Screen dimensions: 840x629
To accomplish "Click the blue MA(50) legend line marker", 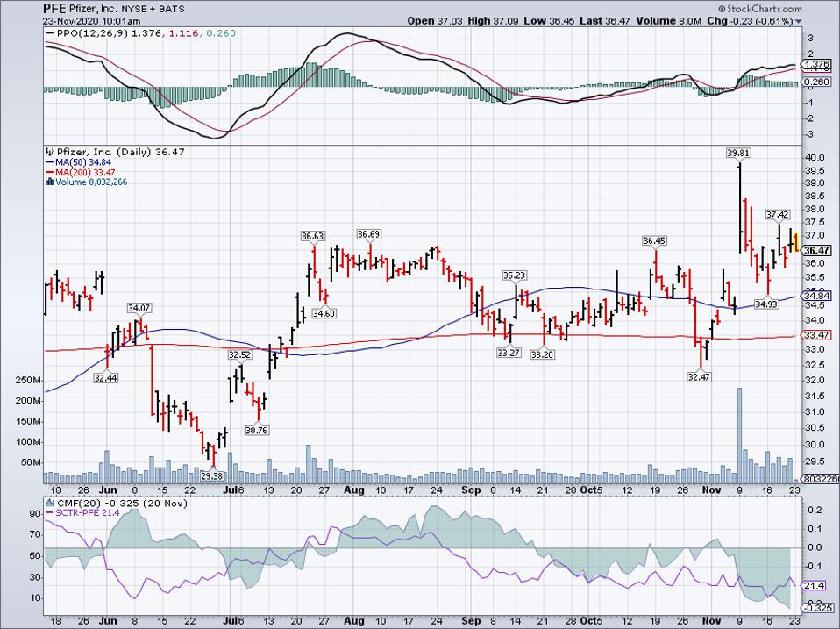I will pos(50,162).
